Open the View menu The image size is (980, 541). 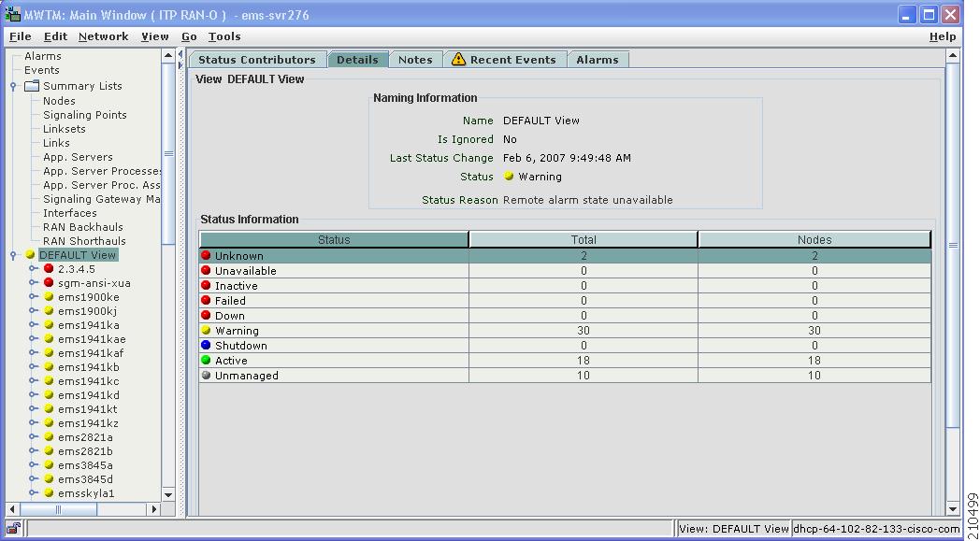tap(155, 36)
